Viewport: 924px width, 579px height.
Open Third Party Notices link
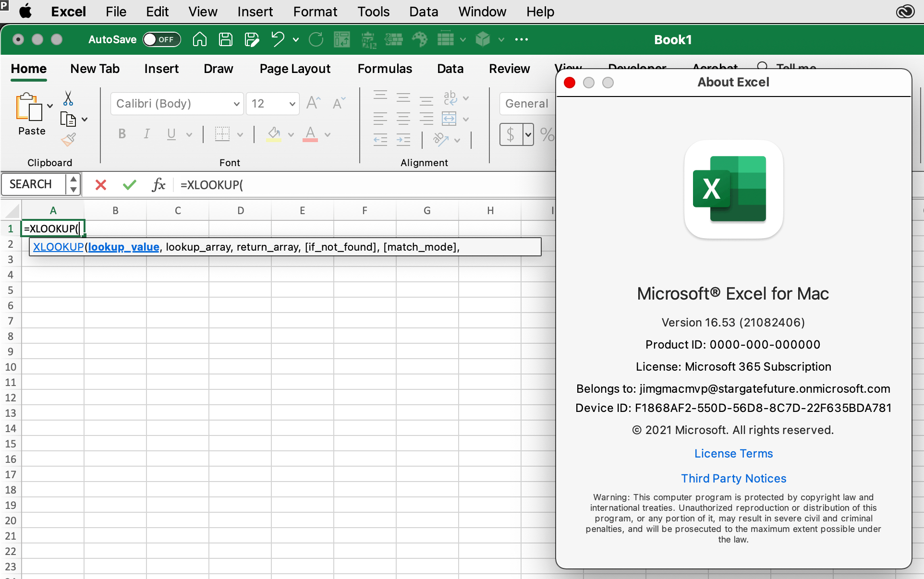(x=733, y=478)
